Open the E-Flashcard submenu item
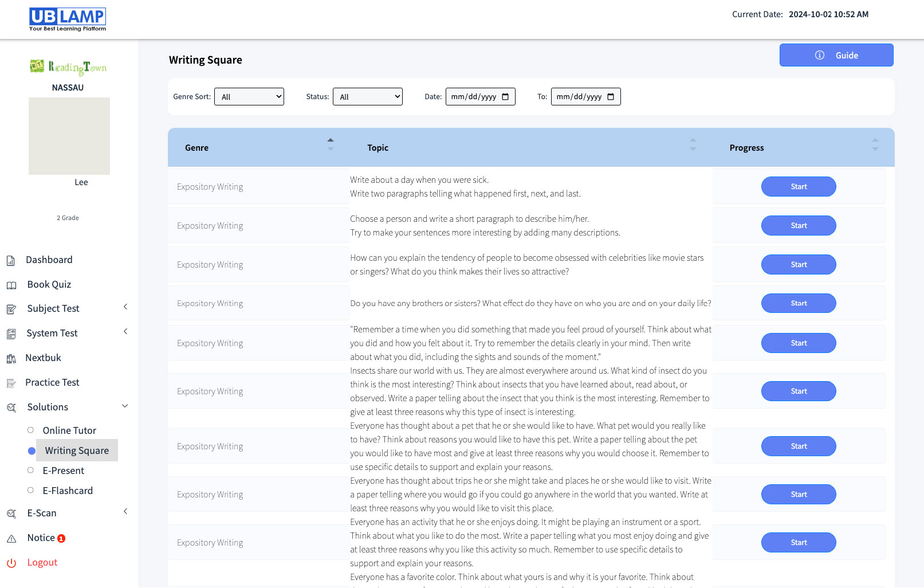 pos(68,491)
